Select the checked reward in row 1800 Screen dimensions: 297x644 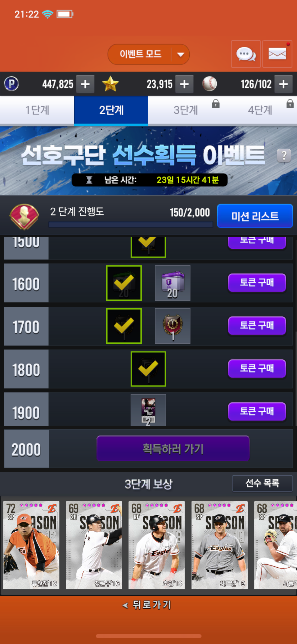pos(148,369)
